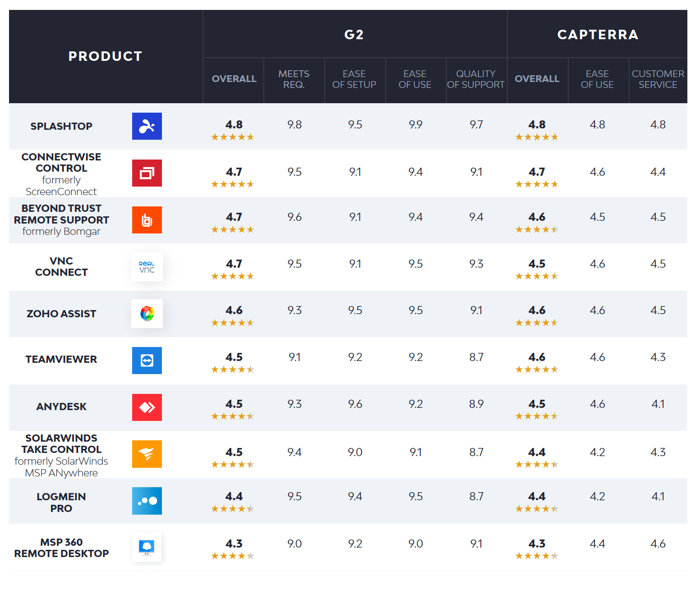
Task: Click the Splashtop logo icon
Action: coord(147,126)
